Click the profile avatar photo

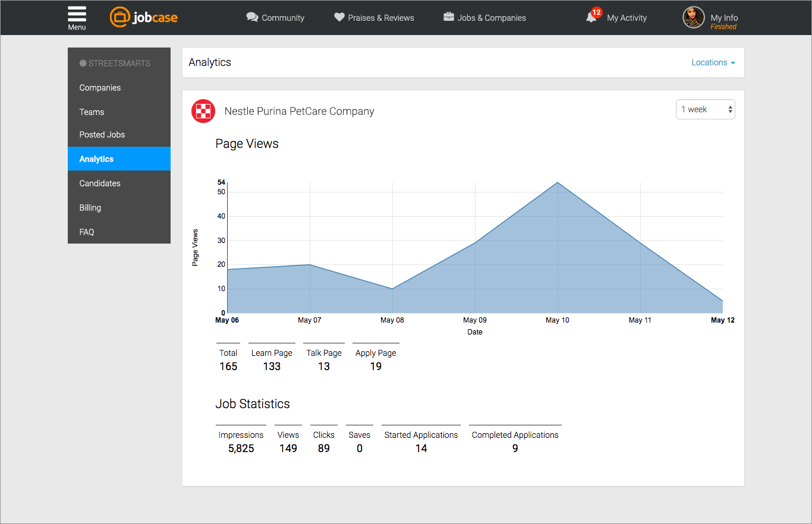coord(693,17)
